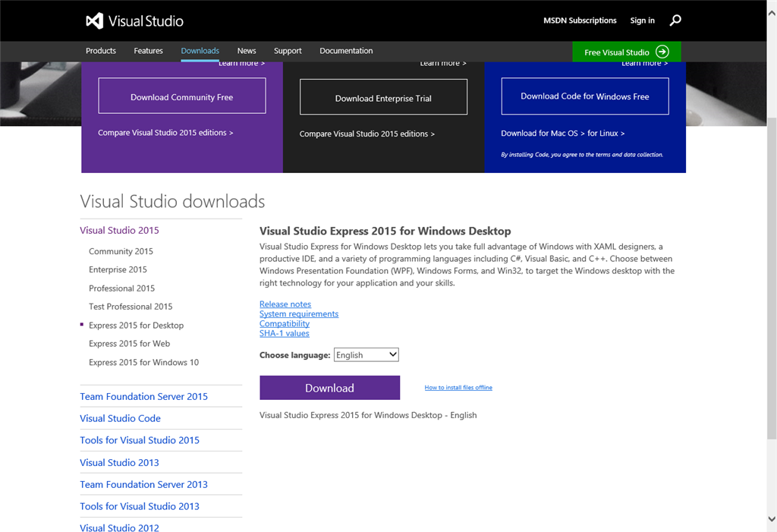
Task: Click the for Linux link
Action: click(606, 134)
